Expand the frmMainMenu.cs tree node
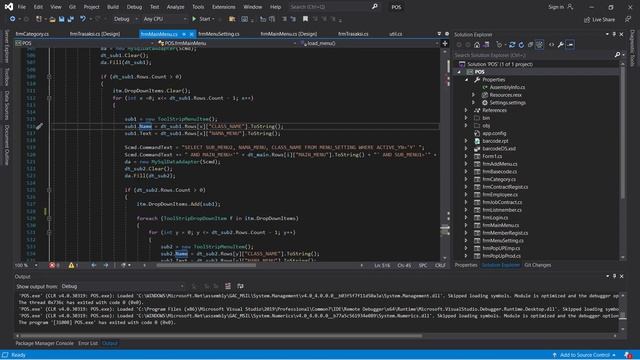This screenshot has width=640, height=360. coord(467,225)
